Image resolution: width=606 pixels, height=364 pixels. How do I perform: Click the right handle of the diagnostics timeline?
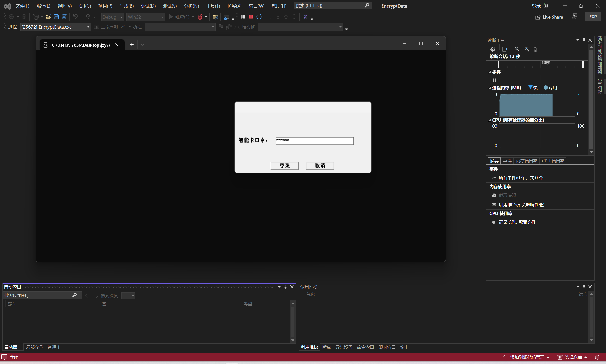pyautogui.click(x=582, y=64)
